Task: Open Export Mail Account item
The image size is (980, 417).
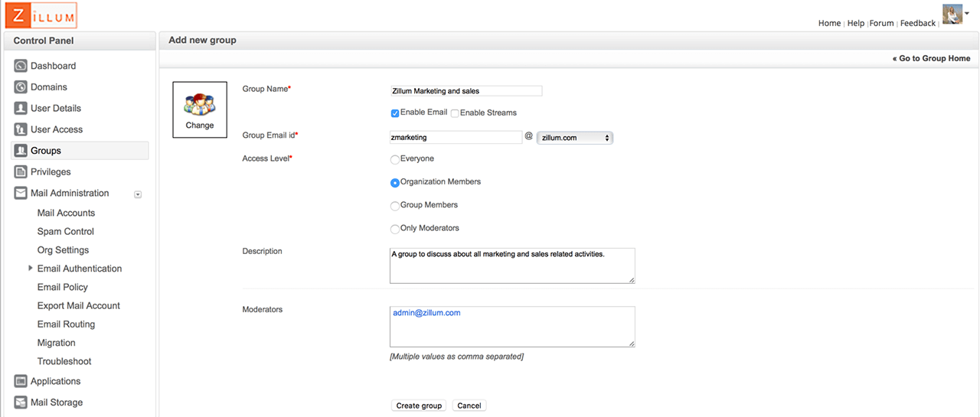Action: click(79, 306)
